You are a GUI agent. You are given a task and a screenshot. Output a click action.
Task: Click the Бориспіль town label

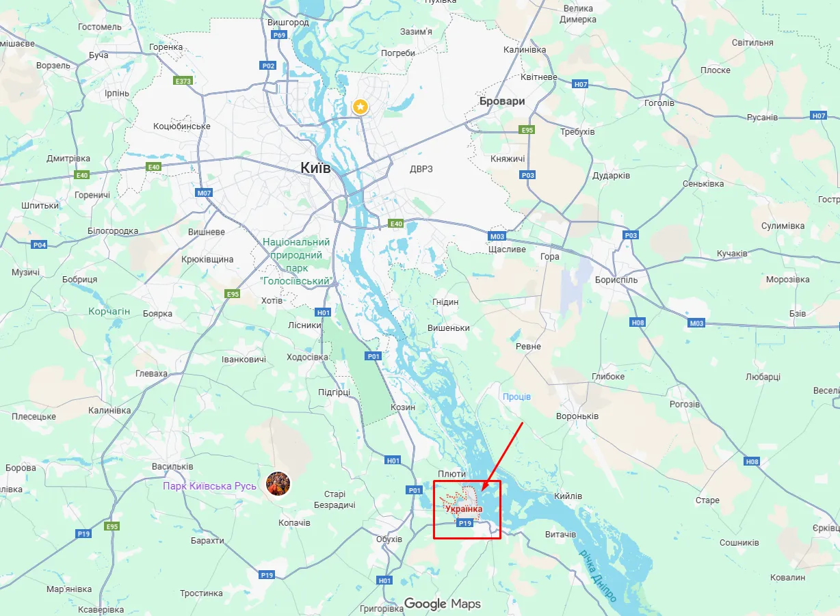coord(616,280)
